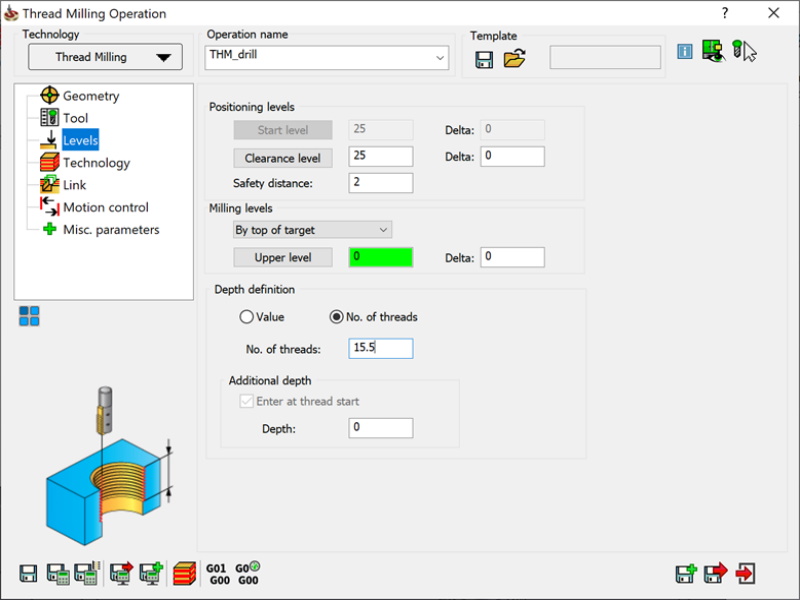Click the blue info icon

pos(685,52)
